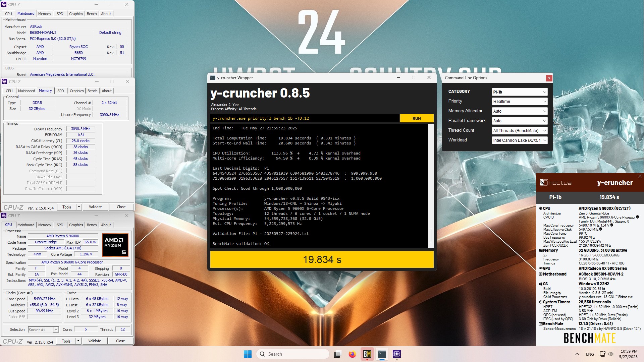Open the Workload Intel Cannon Lake dropdown
Image resolution: width=644 pixels, height=362 pixels.
coord(520,140)
